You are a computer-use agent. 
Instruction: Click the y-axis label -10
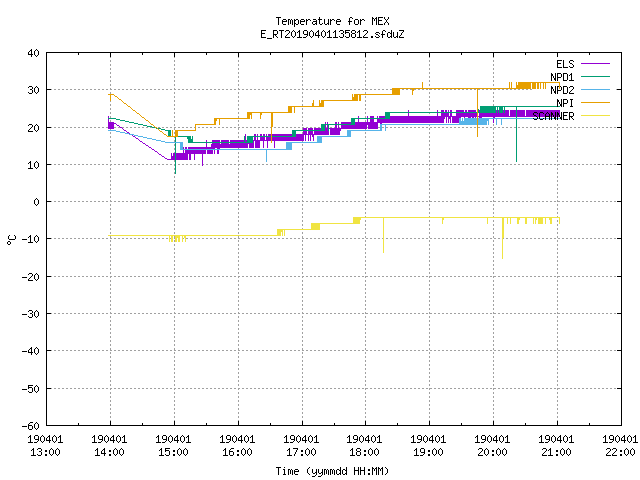31,239
